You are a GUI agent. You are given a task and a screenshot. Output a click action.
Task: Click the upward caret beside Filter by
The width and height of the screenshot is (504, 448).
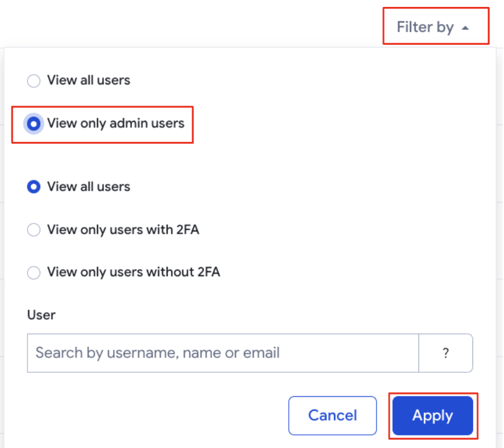click(465, 28)
